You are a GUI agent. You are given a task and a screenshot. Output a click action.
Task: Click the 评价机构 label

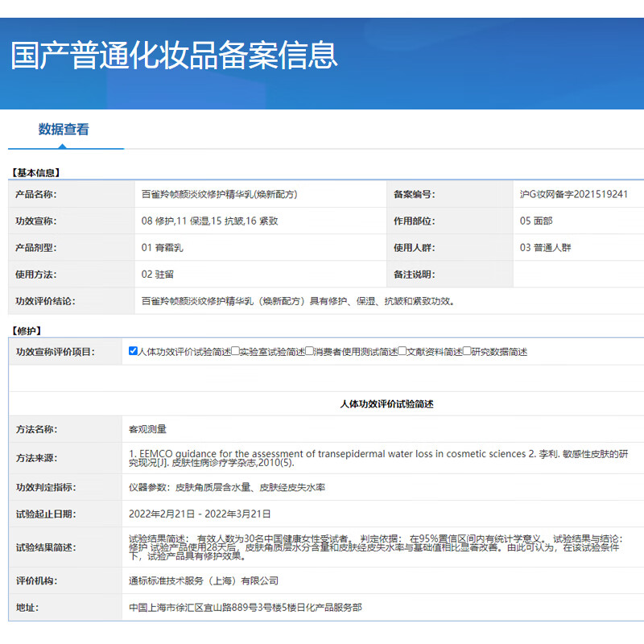pyautogui.click(x=36, y=580)
